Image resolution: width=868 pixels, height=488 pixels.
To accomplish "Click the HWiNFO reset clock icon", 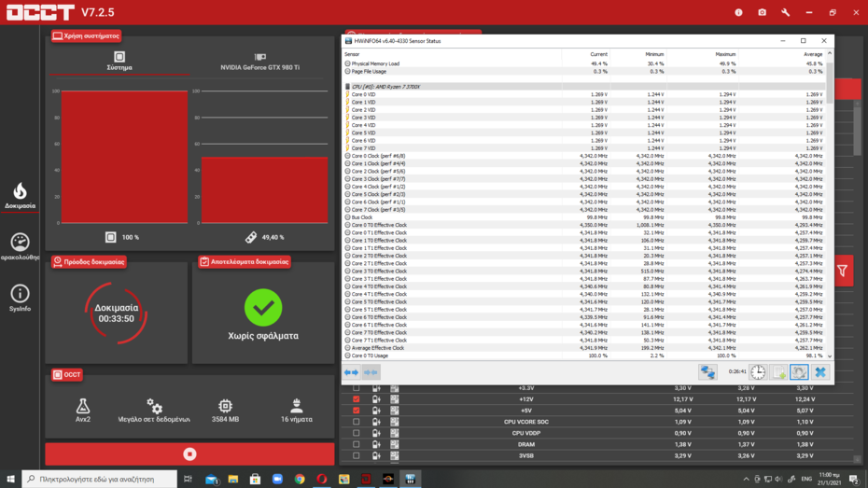I will coord(758,372).
